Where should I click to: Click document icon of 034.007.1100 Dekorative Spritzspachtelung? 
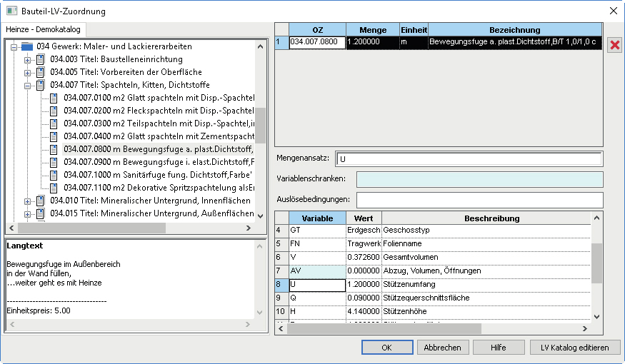tap(54, 188)
